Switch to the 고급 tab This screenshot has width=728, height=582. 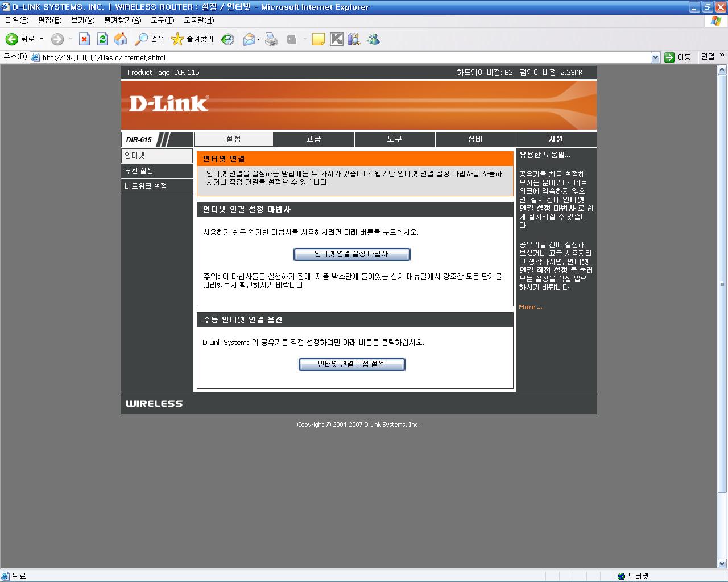click(x=314, y=139)
